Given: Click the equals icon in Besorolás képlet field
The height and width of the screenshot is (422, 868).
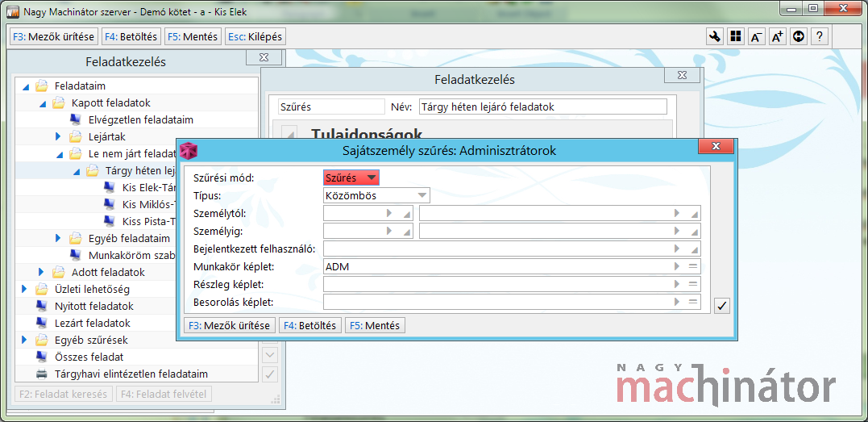Looking at the screenshot, I should (692, 302).
